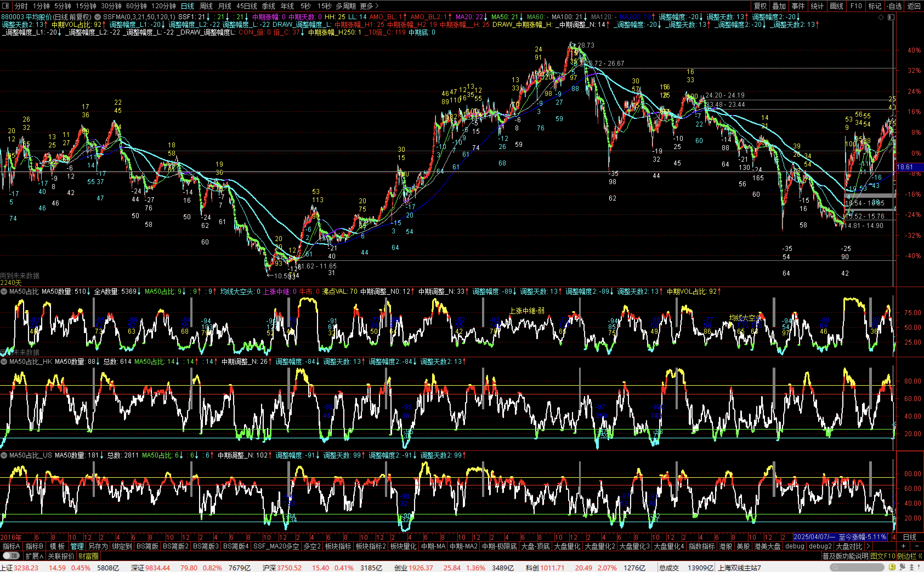Select the debug2 template
The image size is (924, 572).
pos(820,546)
